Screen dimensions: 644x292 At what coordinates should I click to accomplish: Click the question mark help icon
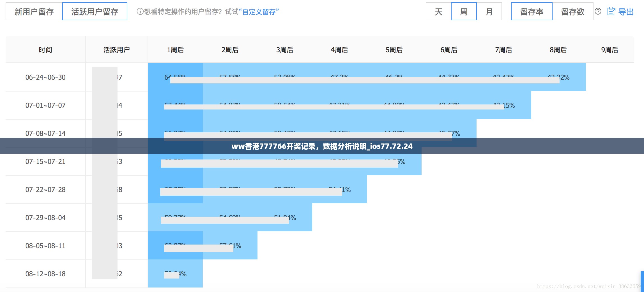tap(598, 12)
